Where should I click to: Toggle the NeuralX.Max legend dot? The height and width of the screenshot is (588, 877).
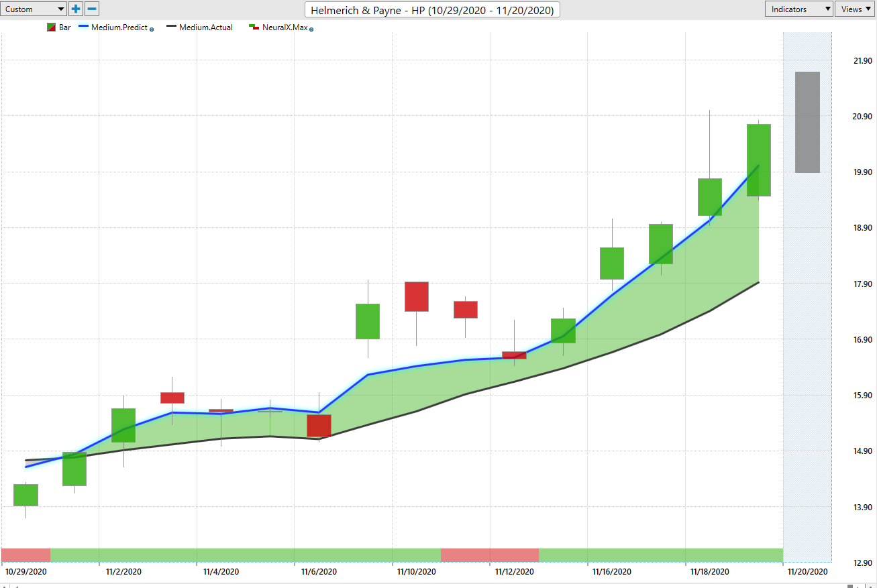[x=312, y=30]
